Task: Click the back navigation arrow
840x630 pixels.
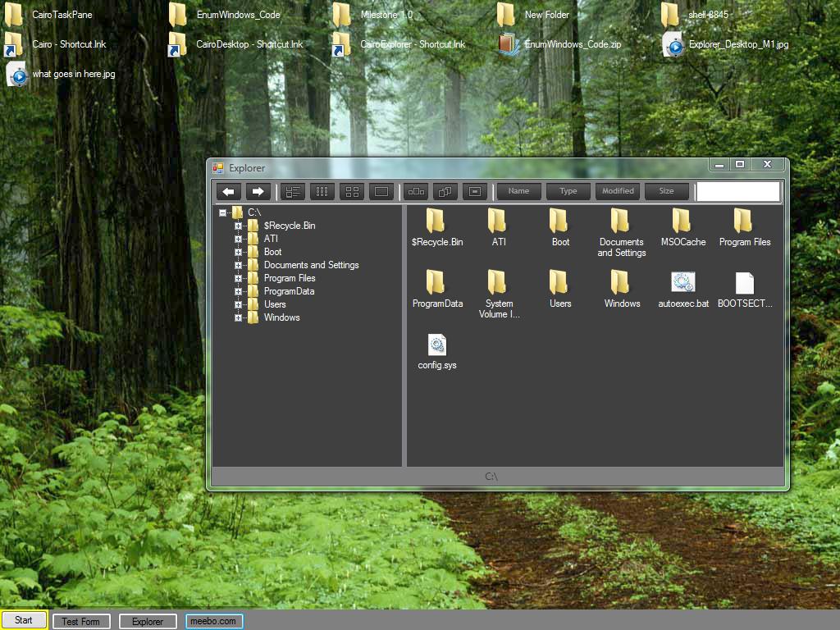Action: coord(228,191)
